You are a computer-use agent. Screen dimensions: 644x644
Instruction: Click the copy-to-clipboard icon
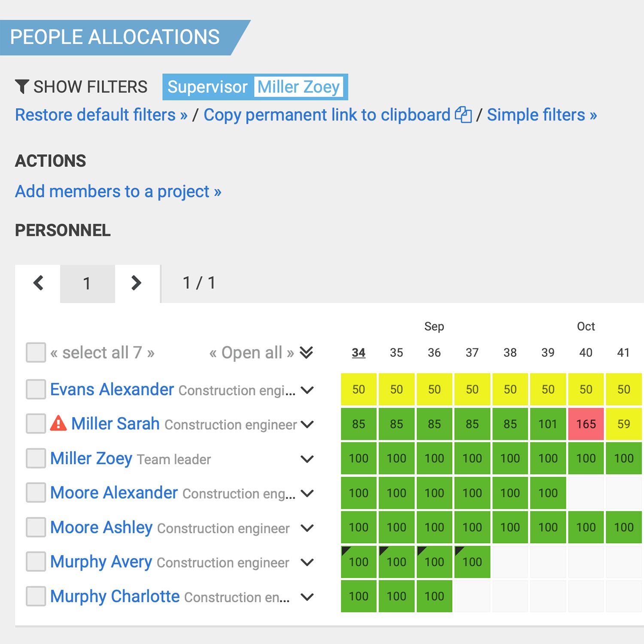coord(463,115)
